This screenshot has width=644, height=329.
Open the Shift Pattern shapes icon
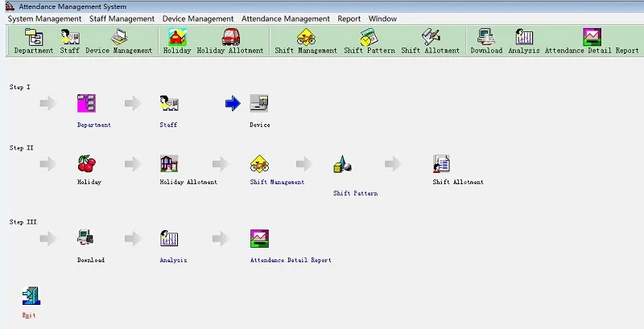(x=343, y=164)
